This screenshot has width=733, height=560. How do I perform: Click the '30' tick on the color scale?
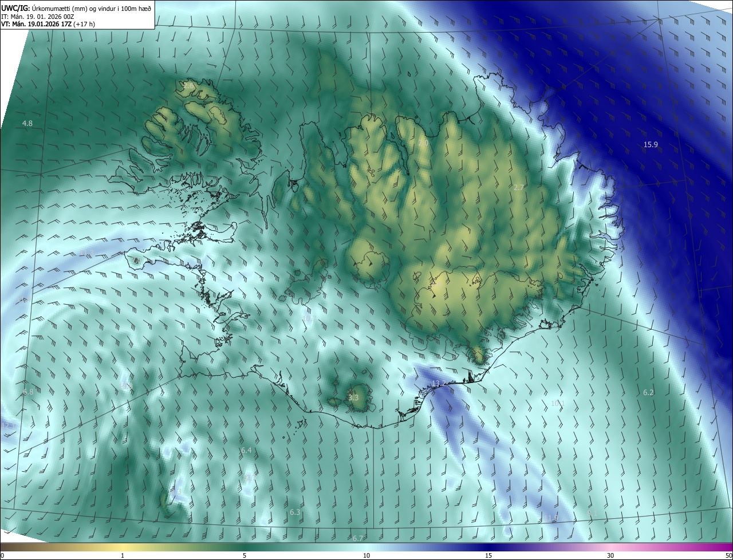(610, 556)
